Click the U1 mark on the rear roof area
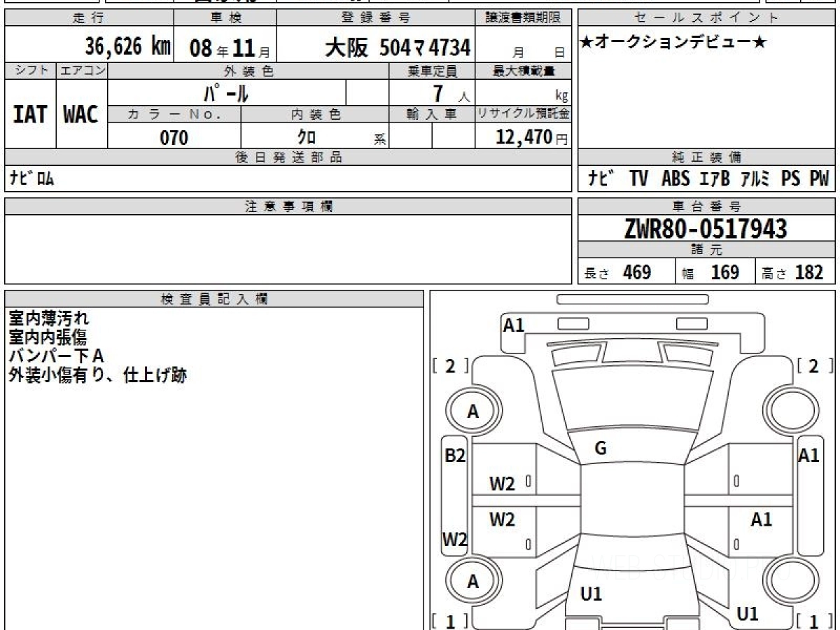 [x=591, y=594]
